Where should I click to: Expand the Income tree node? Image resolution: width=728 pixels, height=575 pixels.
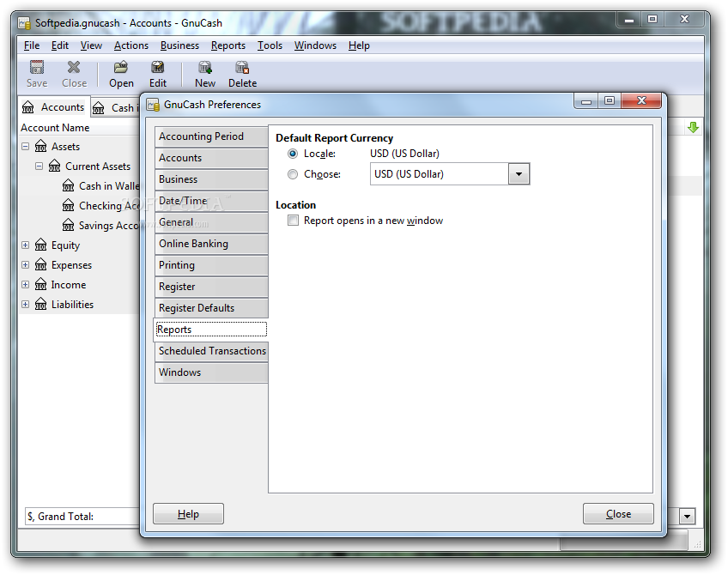pos(26,284)
